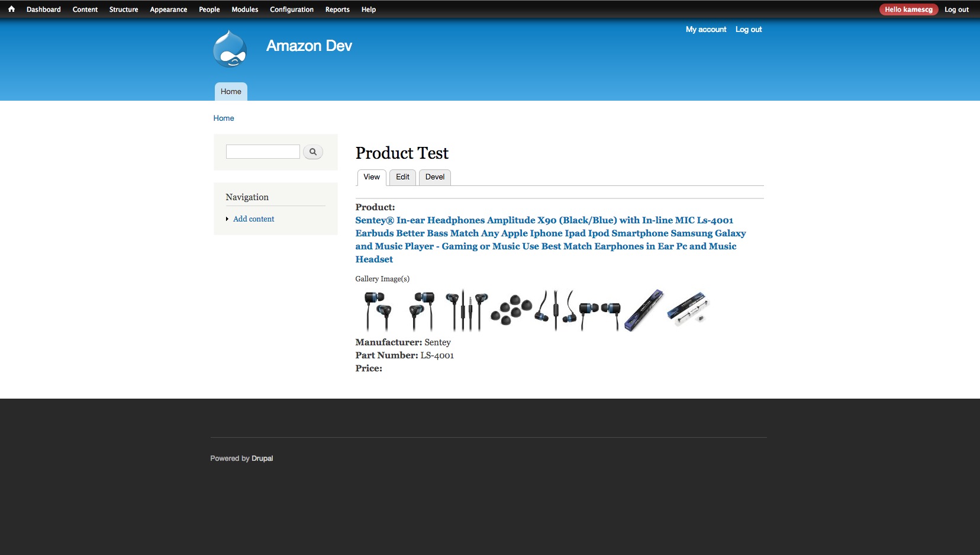Click the Home breadcrumb link

pyautogui.click(x=224, y=118)
